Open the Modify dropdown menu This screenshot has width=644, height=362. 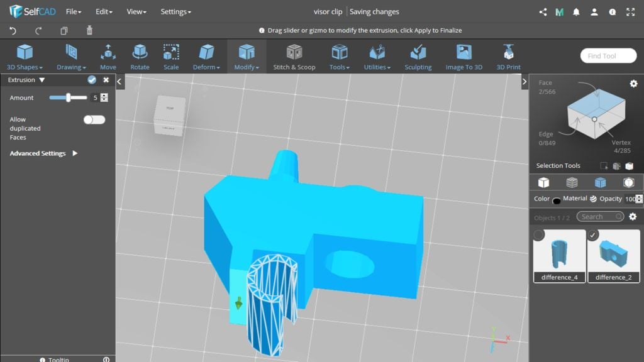click(247, 57)
